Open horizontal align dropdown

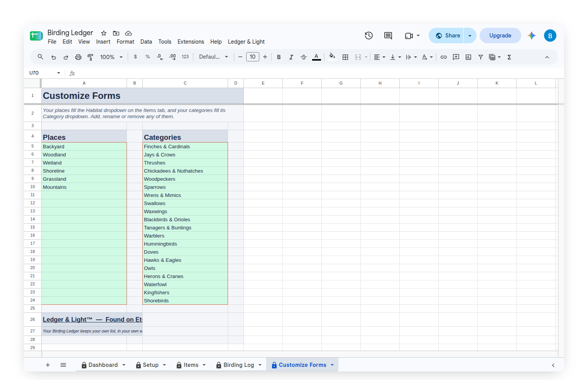380,57
